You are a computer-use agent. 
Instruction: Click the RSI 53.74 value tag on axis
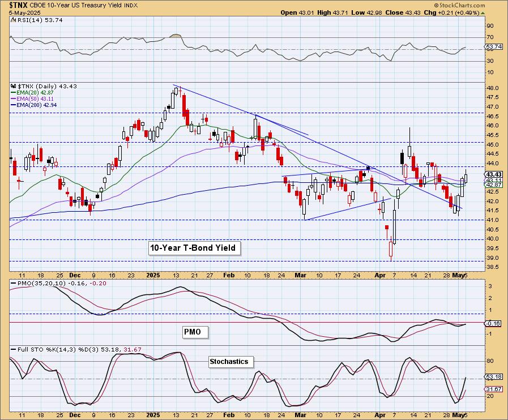click(x=494, y=47)
